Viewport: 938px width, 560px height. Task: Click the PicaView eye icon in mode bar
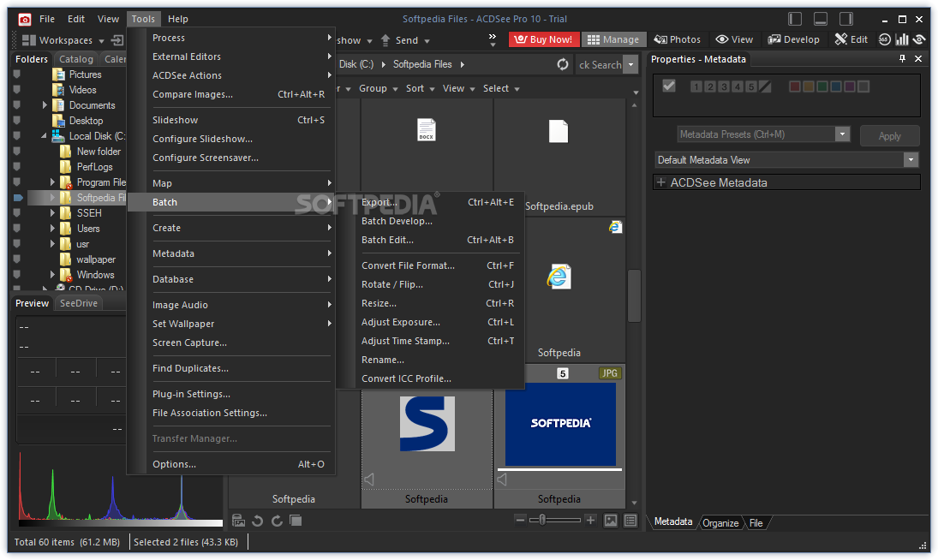(x=919, y=39)
